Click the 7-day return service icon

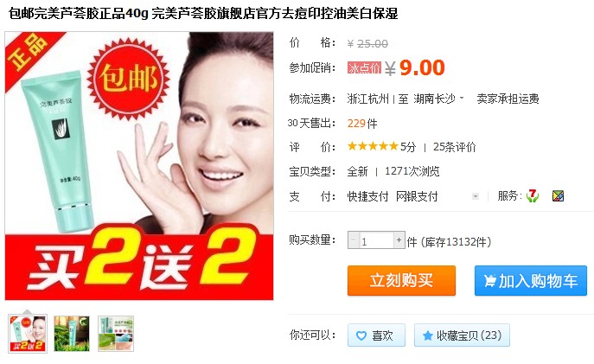tap(533, 195)
